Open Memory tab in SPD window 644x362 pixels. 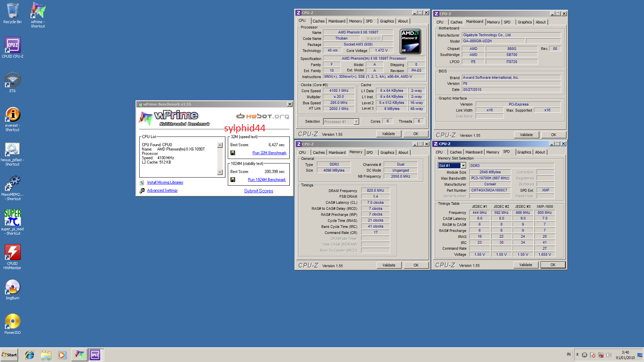492,152
